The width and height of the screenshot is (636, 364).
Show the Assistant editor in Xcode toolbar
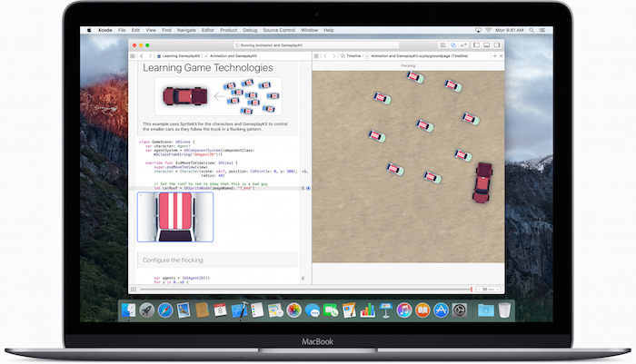point(453,45)
